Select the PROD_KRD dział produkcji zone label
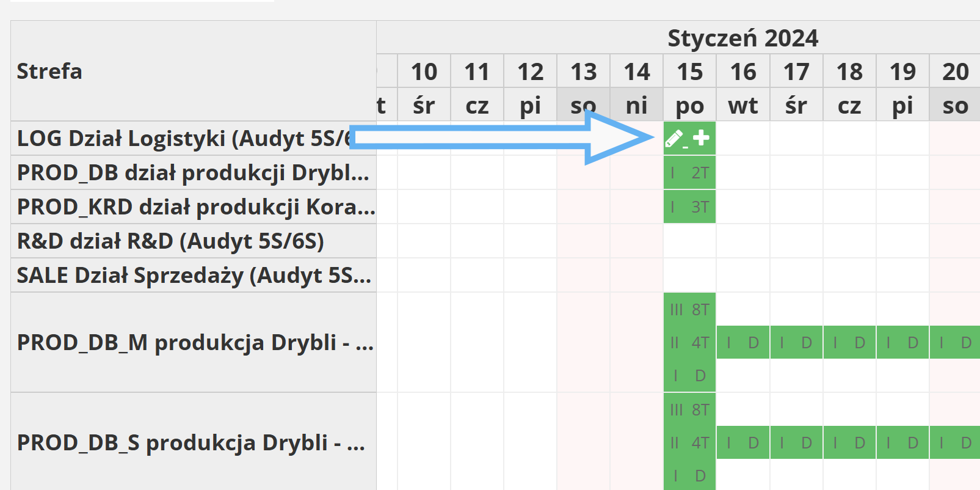The width and height of the screenshot is (980, 490). click(x=195, y=207)
